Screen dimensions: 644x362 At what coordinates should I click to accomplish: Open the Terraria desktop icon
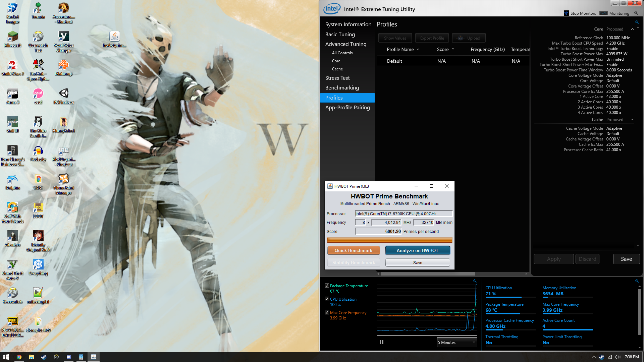coord(38,10)
